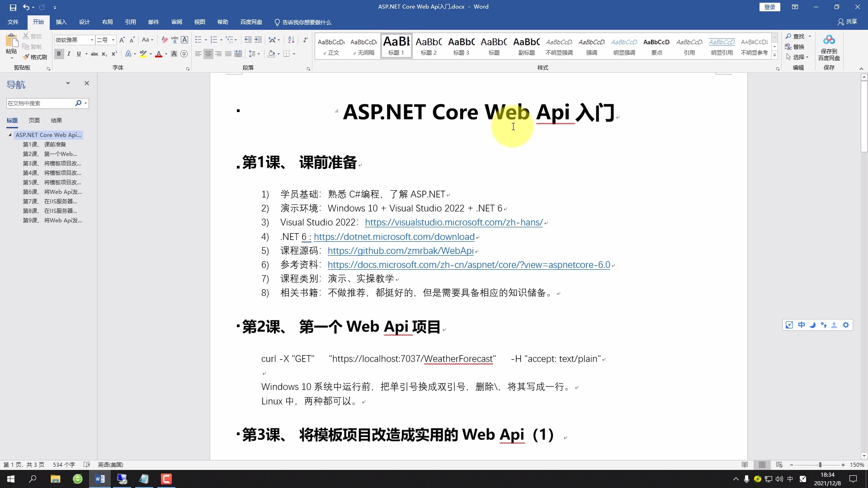Image resolution: width=868 pixels, height=488 pixels.
Task: Apply strikethrough formatting
Action: point(94,54)
